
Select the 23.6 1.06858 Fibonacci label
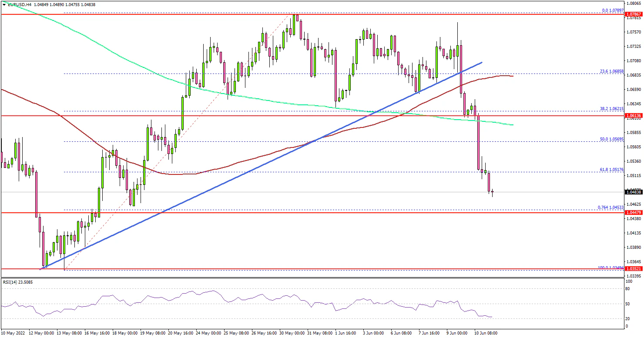pos(612,71)
